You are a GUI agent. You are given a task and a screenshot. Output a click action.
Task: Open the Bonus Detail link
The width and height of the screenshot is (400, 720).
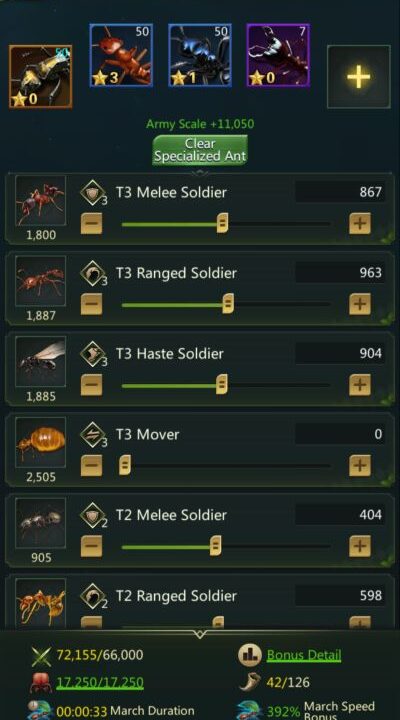(x=304, y=654)
